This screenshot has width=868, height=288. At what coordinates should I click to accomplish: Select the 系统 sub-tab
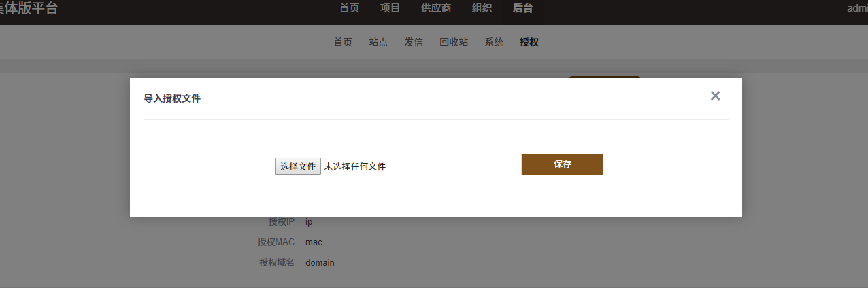pyautogui.click(x=494, y=42)
